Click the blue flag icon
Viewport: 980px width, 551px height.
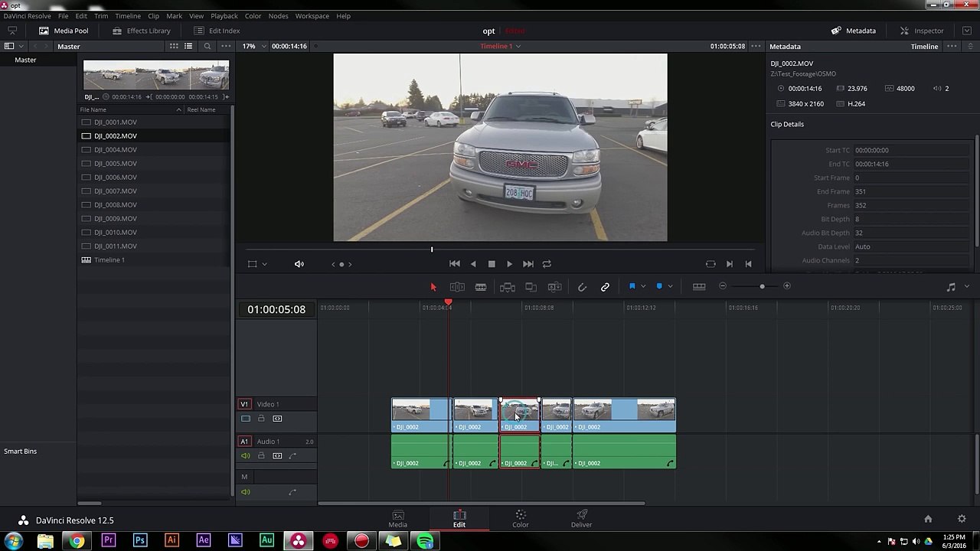click(632, 286)
